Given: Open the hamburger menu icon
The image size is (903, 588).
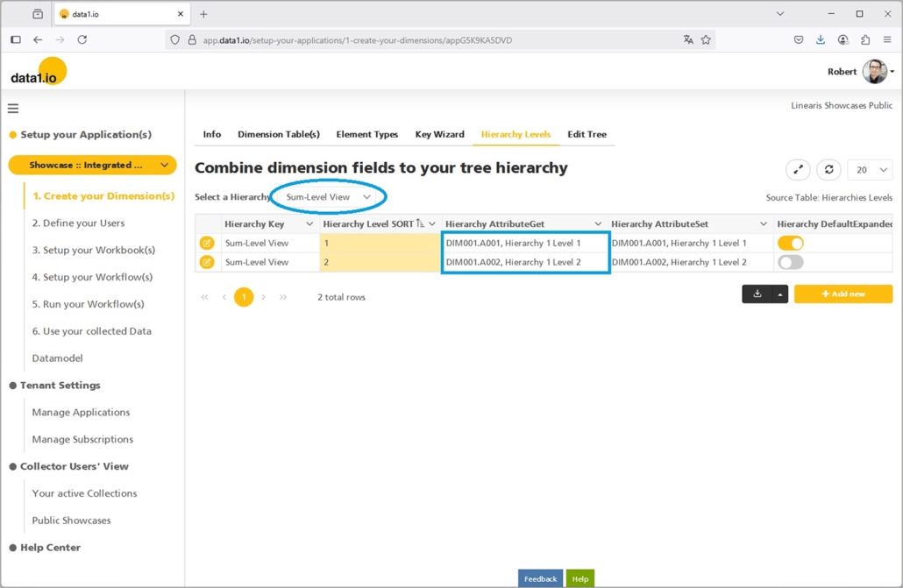Looking at the screenshot, I should click(x=13, y=109).
